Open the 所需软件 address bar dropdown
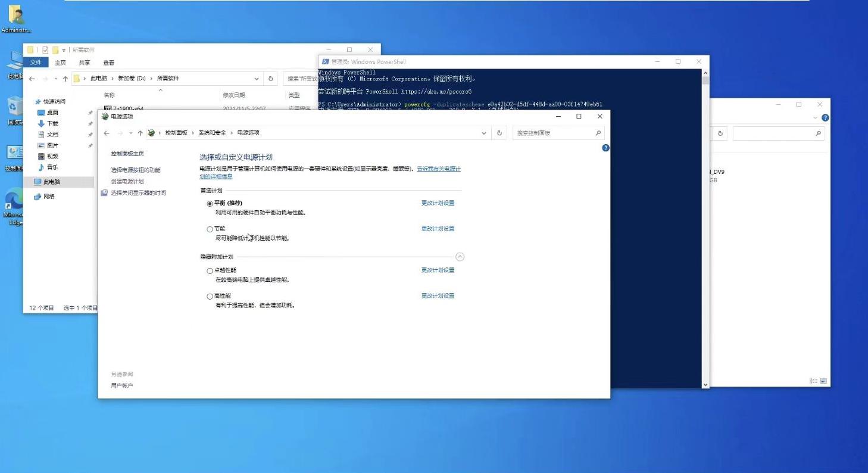Viewport: 868px width, 473px height. pyautogui.click(x=257, y=79)
